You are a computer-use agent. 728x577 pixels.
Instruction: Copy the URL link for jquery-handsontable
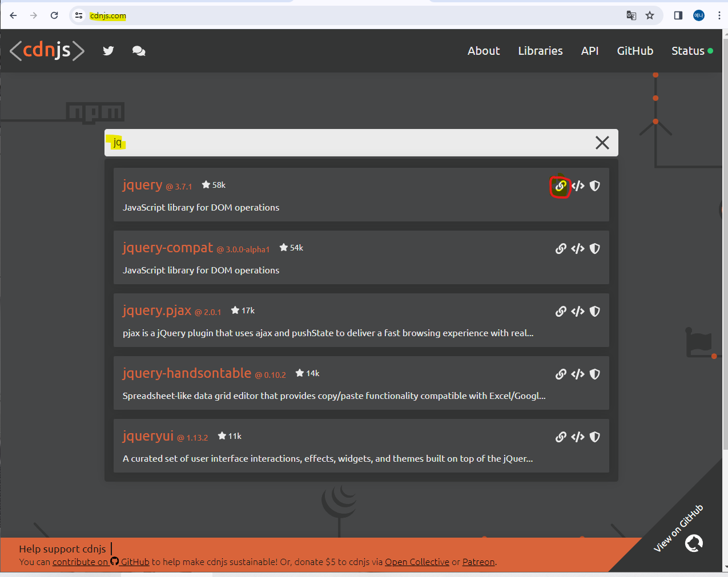(561, 374)
